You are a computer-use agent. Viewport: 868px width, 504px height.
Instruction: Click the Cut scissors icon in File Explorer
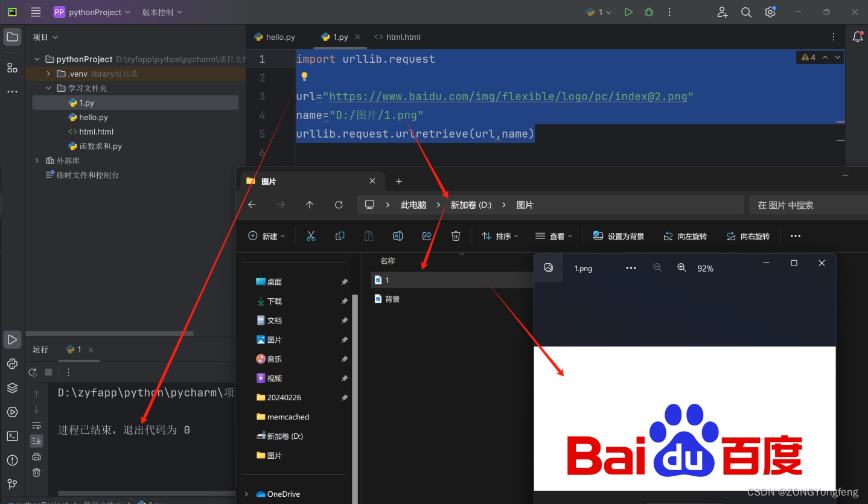tap(311, 236)
